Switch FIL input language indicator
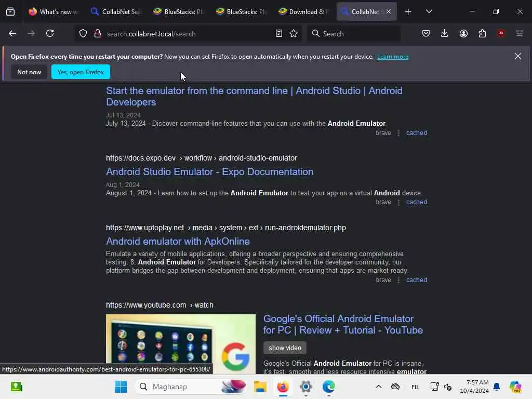The image size is (532, 399). point(415,387)
